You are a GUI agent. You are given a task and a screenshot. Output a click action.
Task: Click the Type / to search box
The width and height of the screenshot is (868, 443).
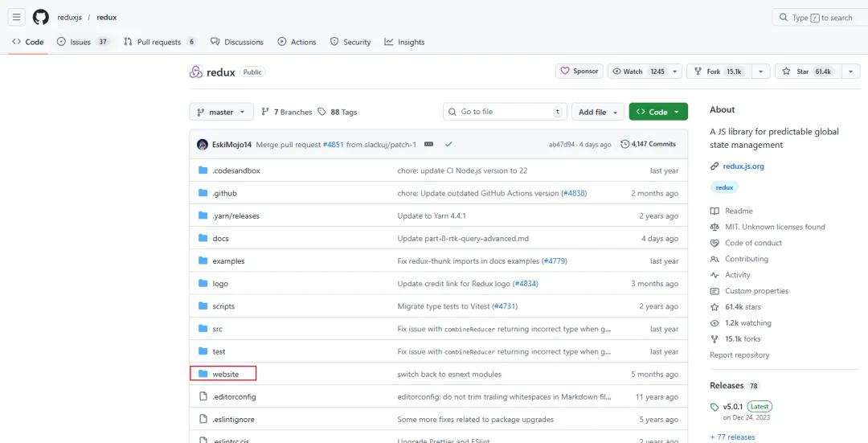tap(820, 18)
